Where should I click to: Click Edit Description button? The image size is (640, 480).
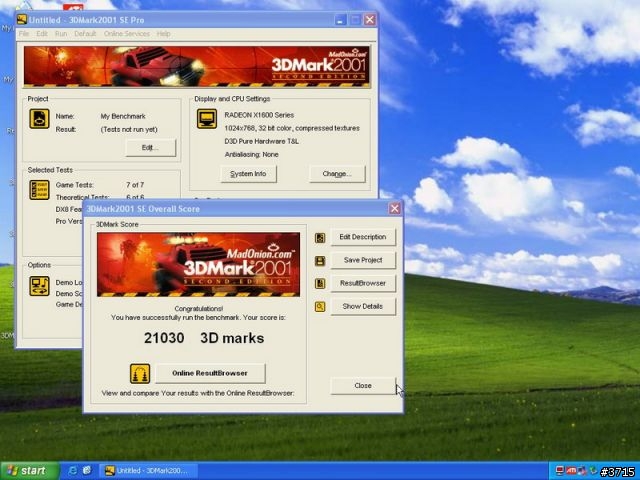pos(363,237)
